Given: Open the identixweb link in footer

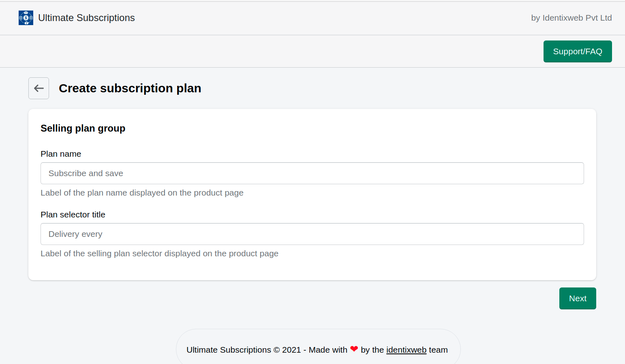Looking at the screenshot, I should 406,350.
